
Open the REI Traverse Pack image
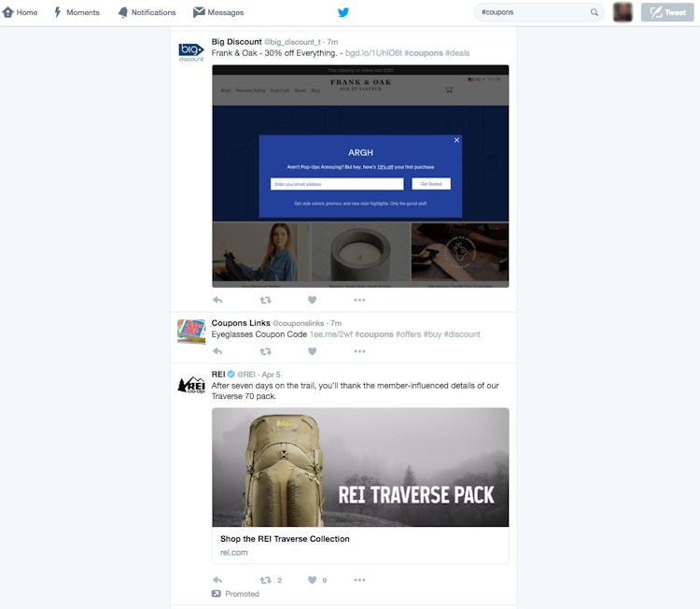(x=360, y=467)
